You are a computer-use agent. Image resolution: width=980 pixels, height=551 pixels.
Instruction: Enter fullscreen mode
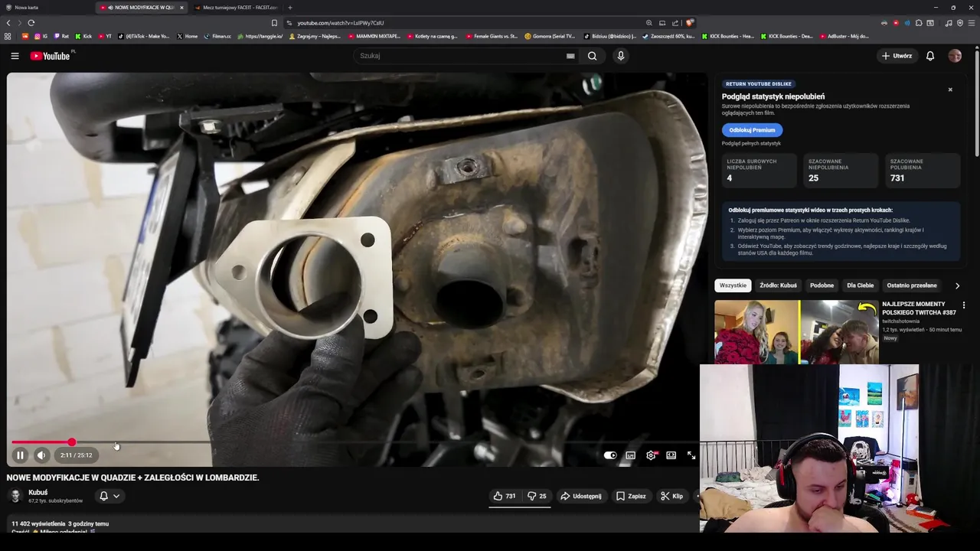point(691,455)
